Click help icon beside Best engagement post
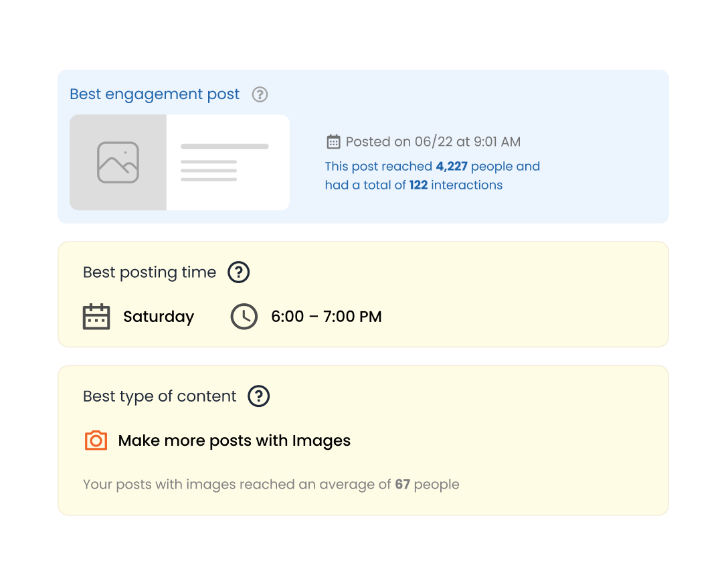 point(260,94)
